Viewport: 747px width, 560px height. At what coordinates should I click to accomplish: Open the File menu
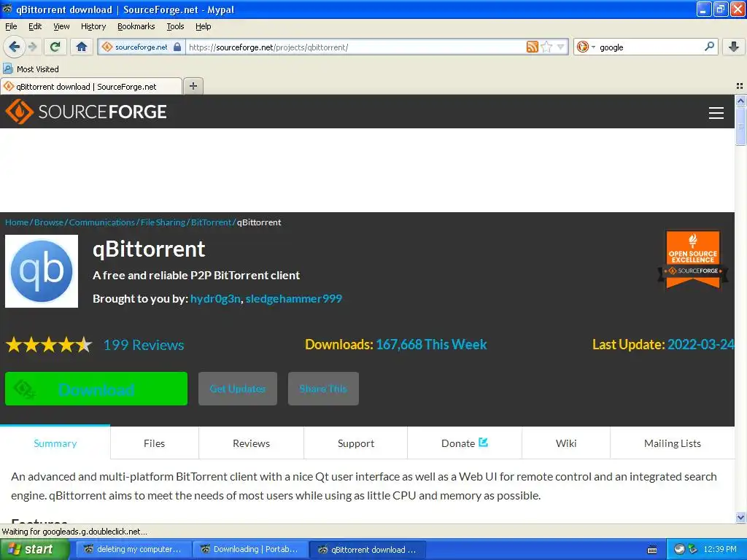11,26
